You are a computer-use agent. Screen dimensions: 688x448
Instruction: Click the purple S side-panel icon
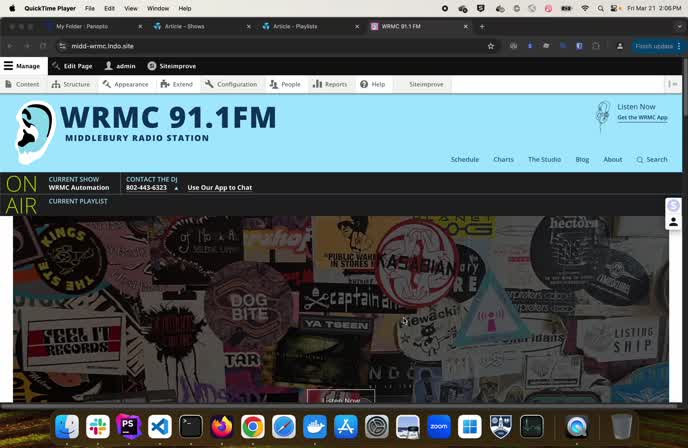pyautogui.click(x=673, y=205)
